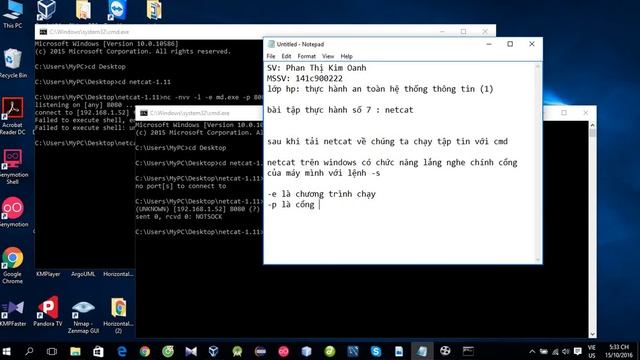Open VirtualBox from the taskbar
Screen dimensions: 640x360
point(213,351)
